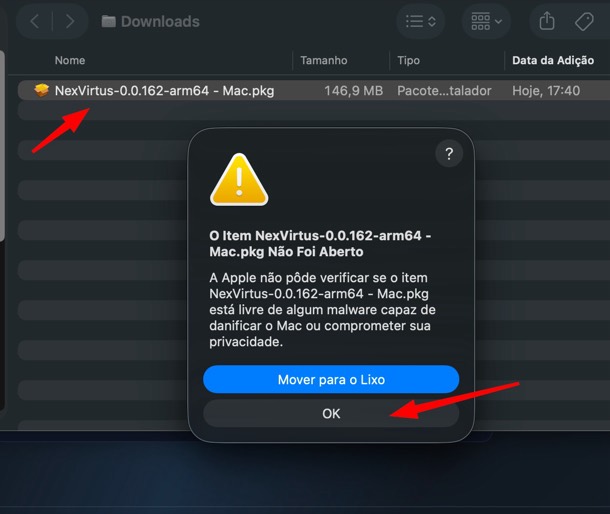This screenshot has width=610, height=514.
Task: Click the Downloads folder title
Action: 160,21
